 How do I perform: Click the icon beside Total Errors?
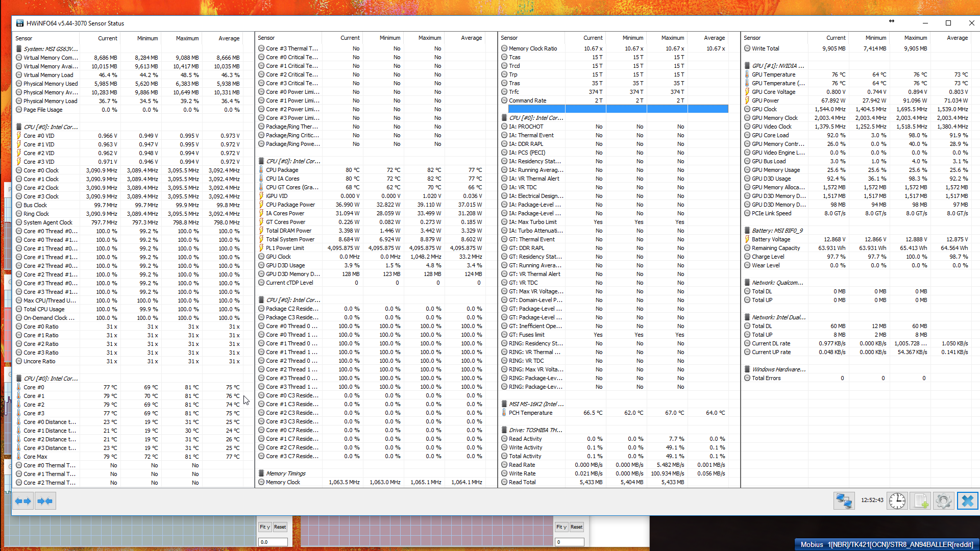pos(747,378)
